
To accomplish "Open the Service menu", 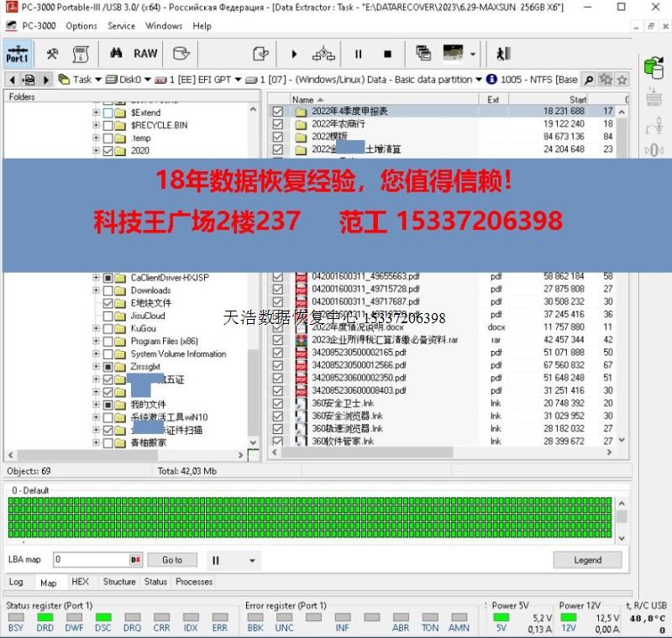I will pos(121,26).
